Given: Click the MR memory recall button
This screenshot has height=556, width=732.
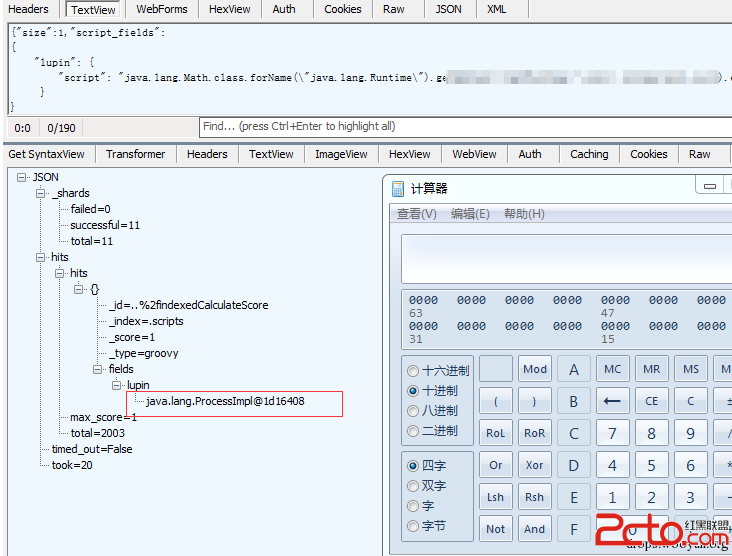Looking at the screenshot, I should [651, 369].
